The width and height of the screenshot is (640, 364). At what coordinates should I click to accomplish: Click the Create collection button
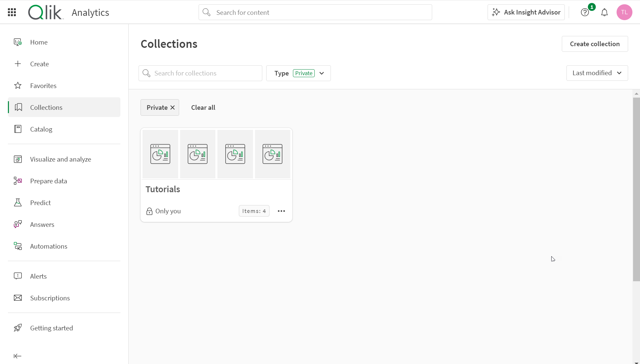click(595, 44)
